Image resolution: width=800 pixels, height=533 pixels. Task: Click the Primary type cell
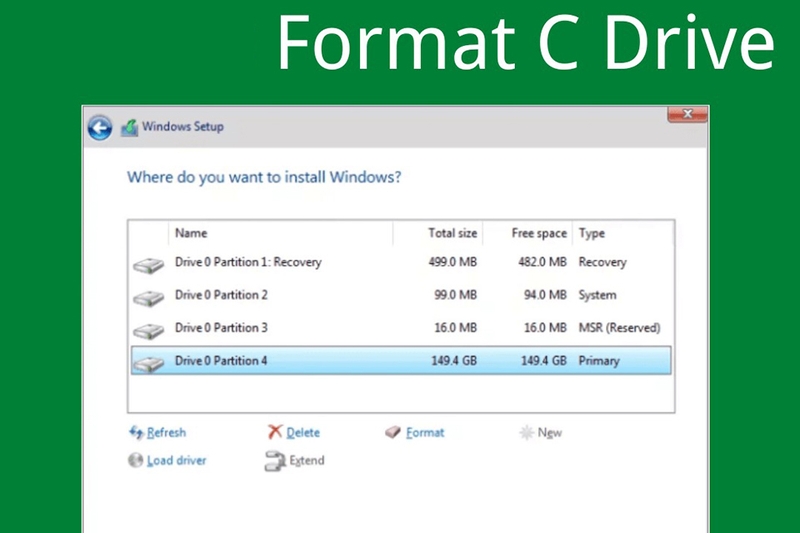click(x=599, y=361)
